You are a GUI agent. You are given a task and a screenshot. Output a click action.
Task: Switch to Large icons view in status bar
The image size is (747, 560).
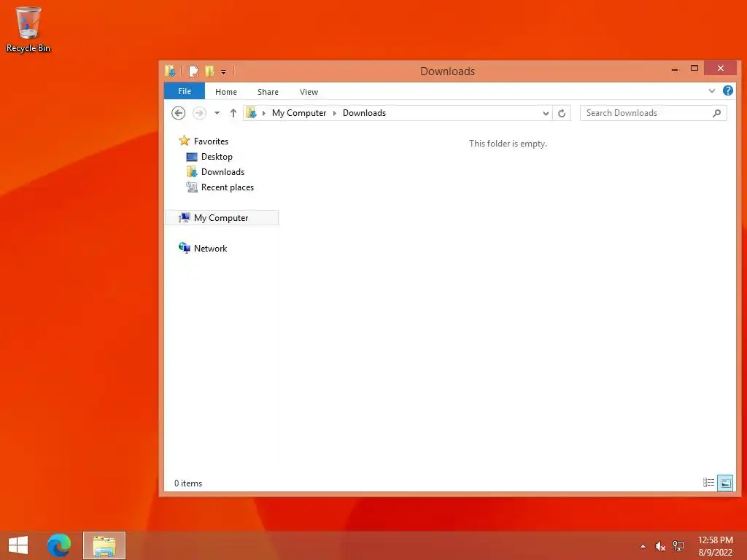(x=725, y=483)
